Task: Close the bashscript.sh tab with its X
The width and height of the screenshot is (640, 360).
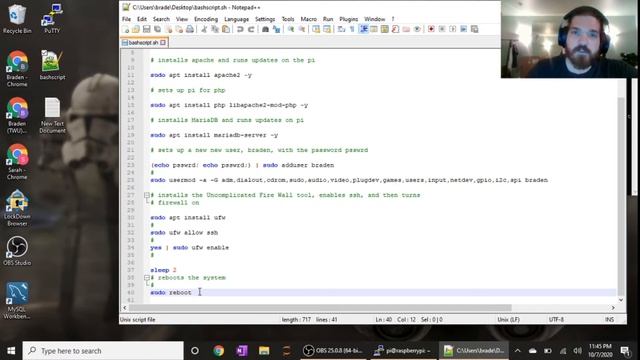Action: (163, 42)
